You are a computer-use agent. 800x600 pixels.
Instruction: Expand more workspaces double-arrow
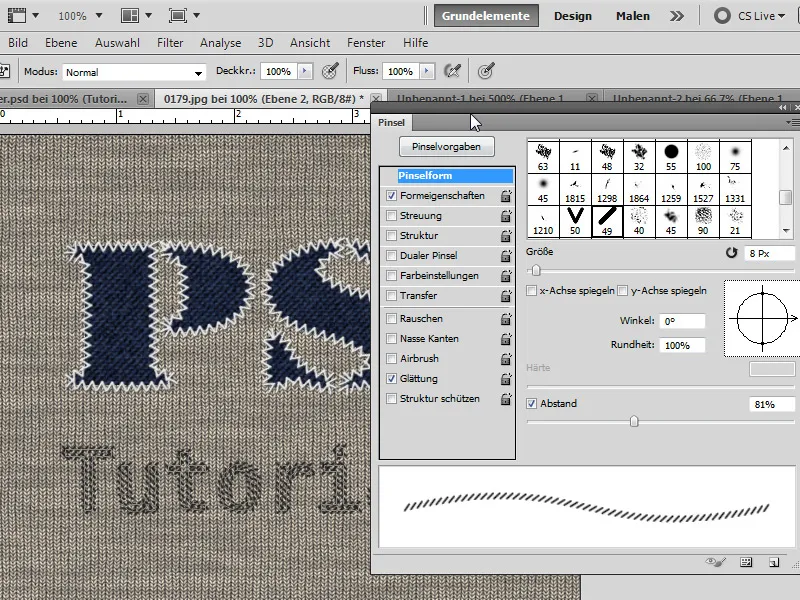coord(677,16)
